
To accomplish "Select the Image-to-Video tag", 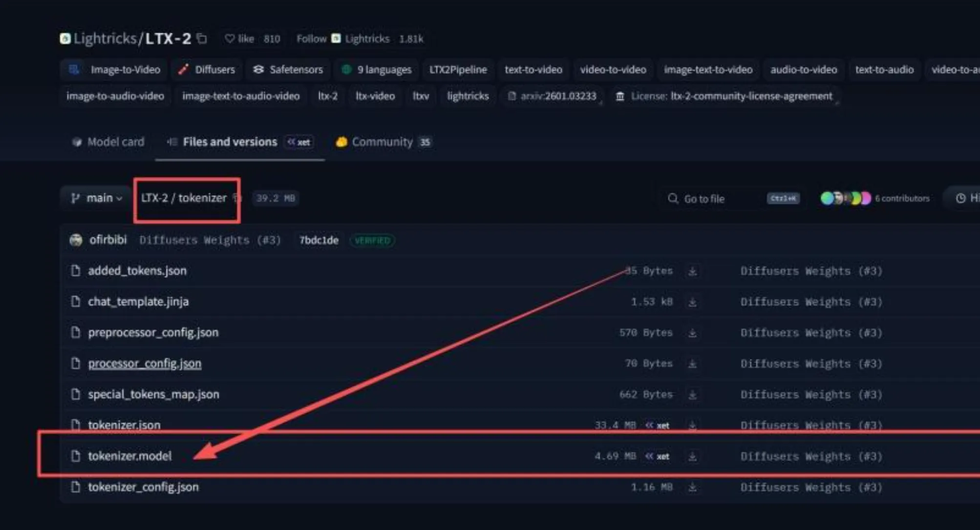I will tap(115, 70).
